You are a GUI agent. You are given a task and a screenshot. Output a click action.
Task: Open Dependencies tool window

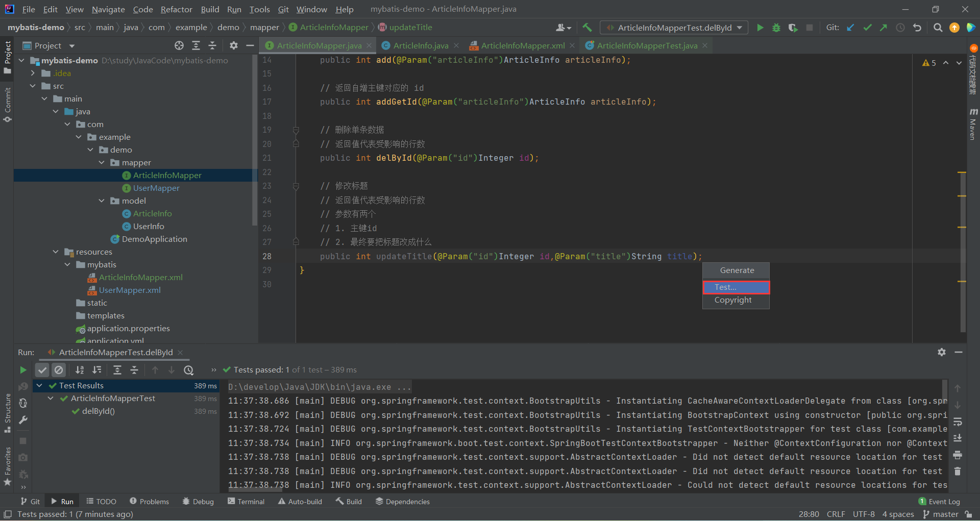(x=403, y=502)
